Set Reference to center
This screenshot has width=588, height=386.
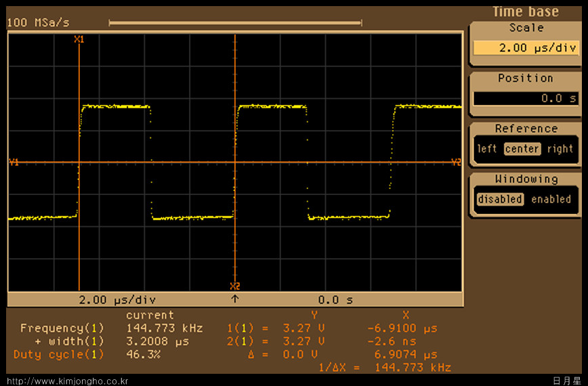pos(522,149)
